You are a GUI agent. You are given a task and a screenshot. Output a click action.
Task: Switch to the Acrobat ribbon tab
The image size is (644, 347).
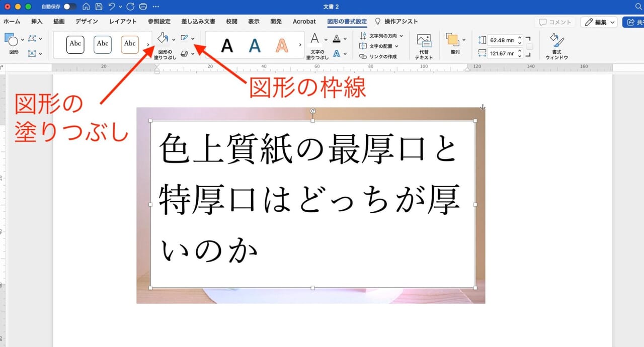pos(304,22)
